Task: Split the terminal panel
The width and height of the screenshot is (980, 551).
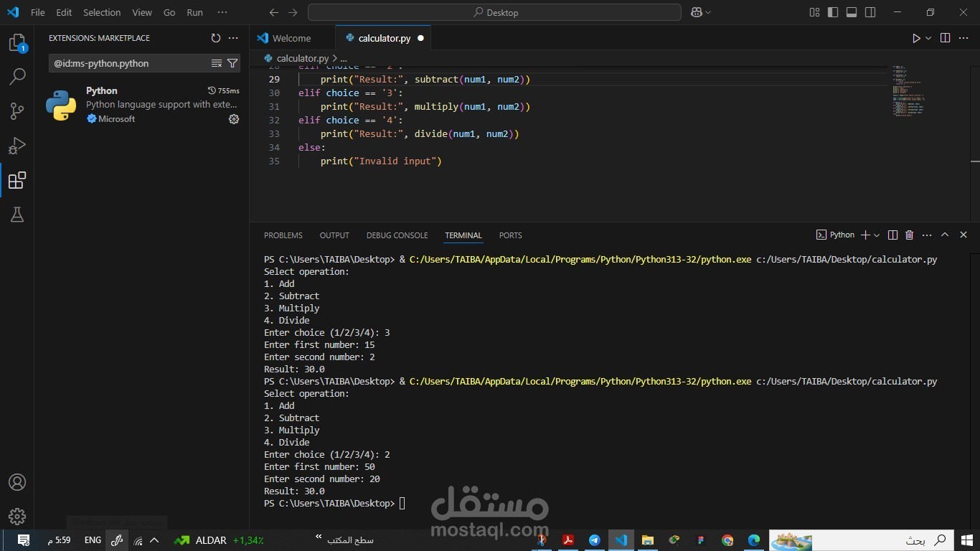Action: point(892,235)
